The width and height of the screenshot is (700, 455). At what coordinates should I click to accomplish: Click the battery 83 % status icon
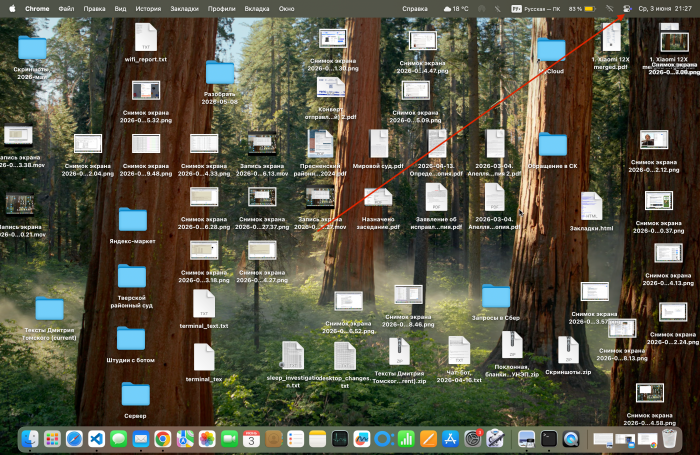[582, 8]
